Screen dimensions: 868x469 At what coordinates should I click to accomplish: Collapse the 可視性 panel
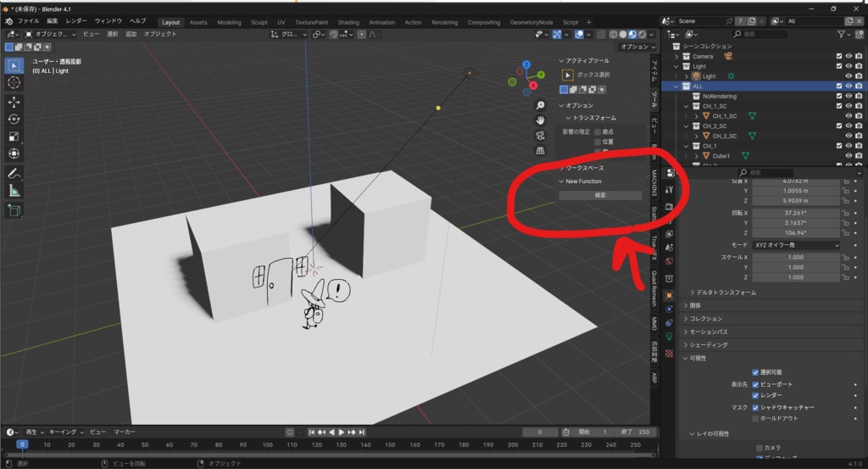[695, 358]
